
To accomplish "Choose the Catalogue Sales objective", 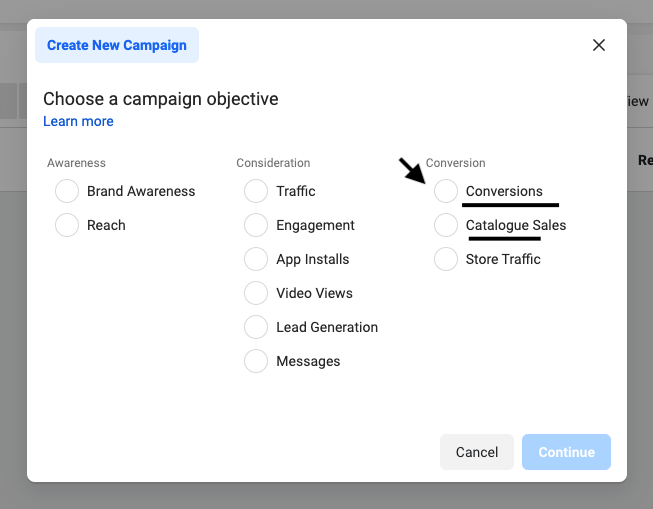I will point(446,225).
